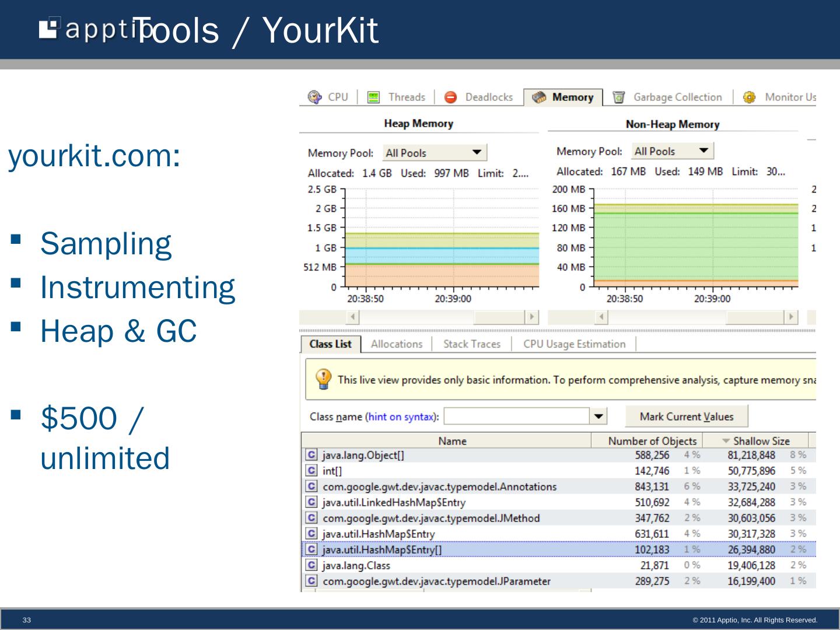Open the Deadlocks tab
The image size is (840, 630).
pos(479,97)
